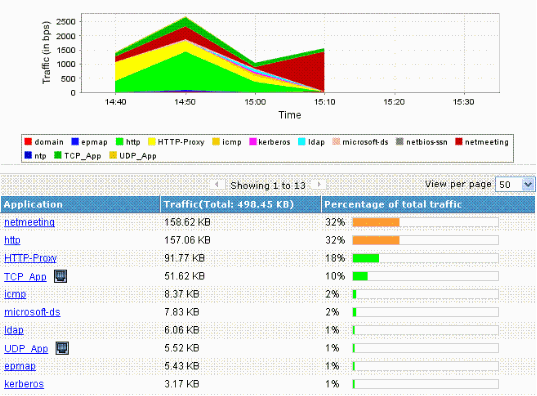Click the TCP_App legend color swatch
This screenshot has width=537, height=396.
pyautogui.click(x=58, y=155)
